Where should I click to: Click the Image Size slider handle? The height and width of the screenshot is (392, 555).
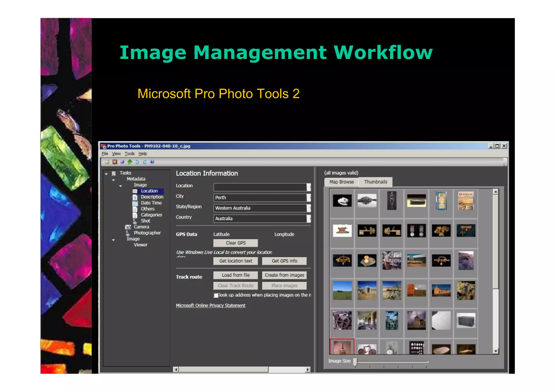click(355, 362)
